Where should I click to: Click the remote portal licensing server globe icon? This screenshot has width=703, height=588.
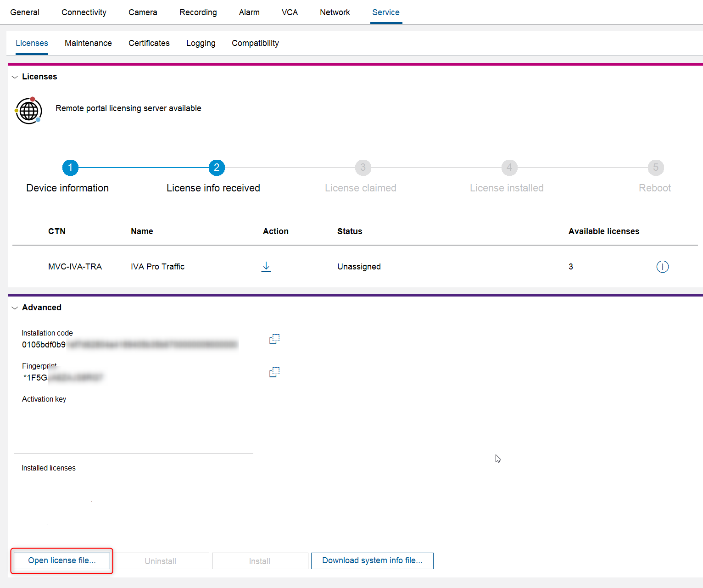point(28,111)
